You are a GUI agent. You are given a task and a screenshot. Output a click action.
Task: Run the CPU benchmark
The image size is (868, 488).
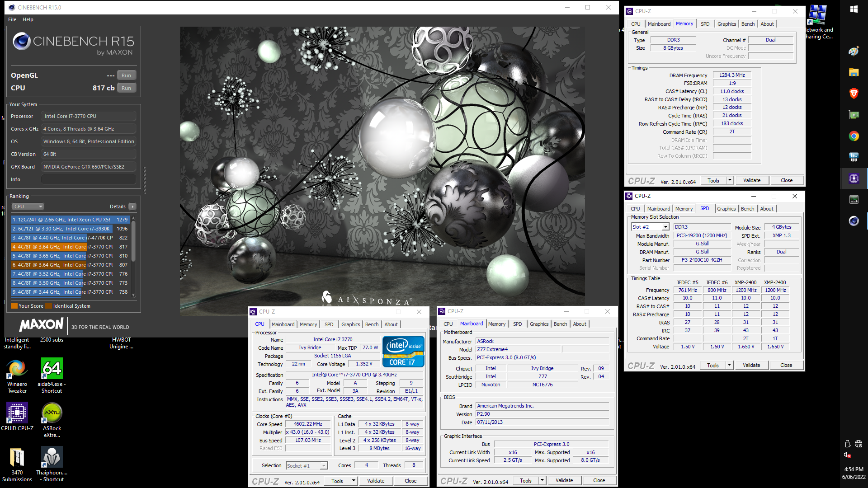[x=126, y=88]
